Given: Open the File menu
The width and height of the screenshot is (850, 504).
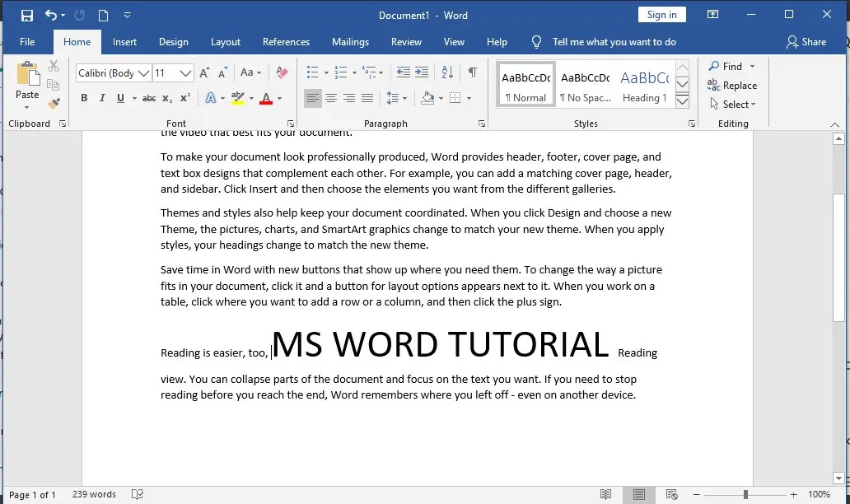Looking at the screenshot, I should tap(27, 42).
